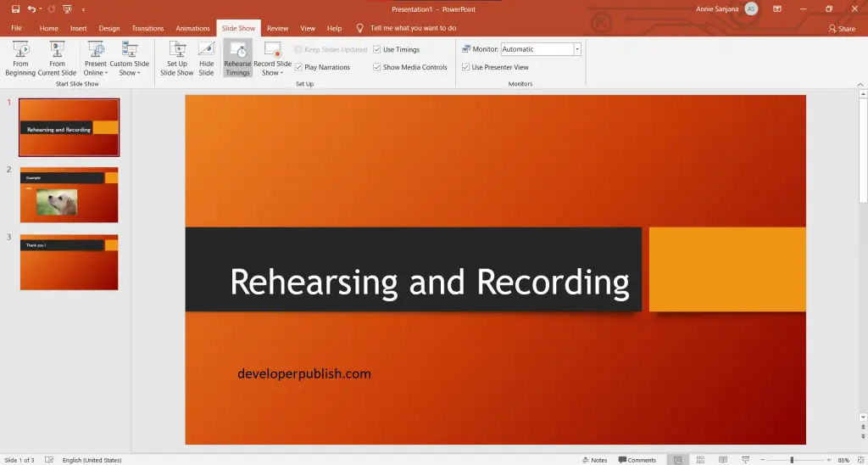Image resolution: width=868 pixels, height=465 pixels.
Task: Start slide show From Beginning
Action: click(20, 59)
